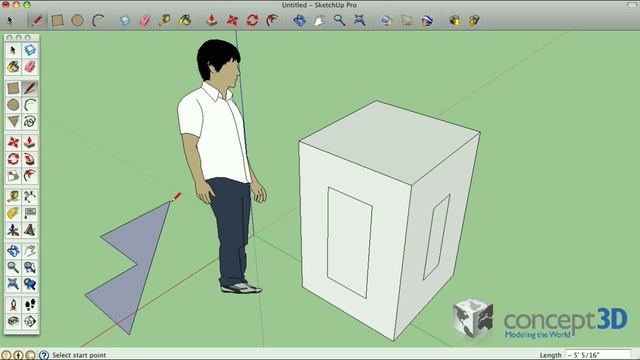Click Zoom Extents in top toolbar
Screen dimensions: 640x360
[x=360, y=20]
